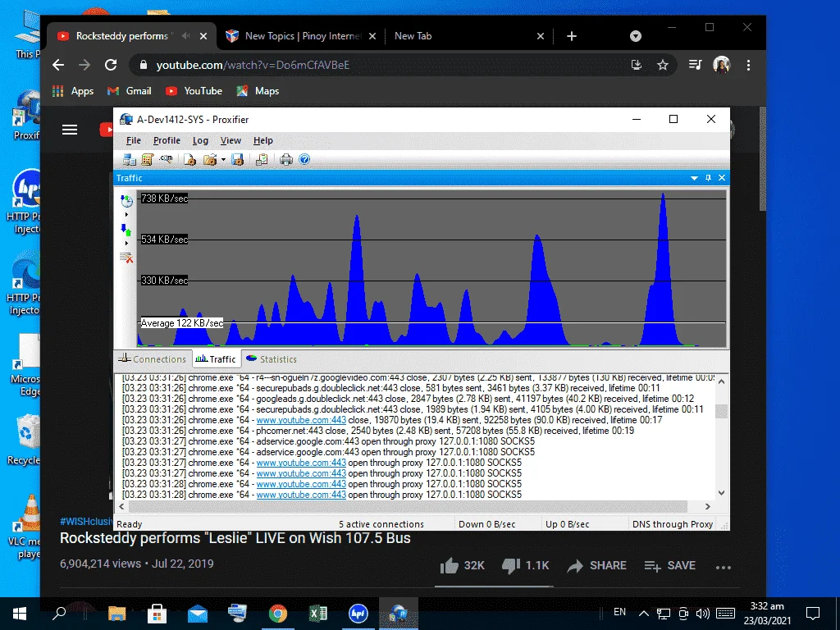Open Proxification Rules icon in toolbar
The width and height of the screenshot is (840, 630).
pos(148,159)
